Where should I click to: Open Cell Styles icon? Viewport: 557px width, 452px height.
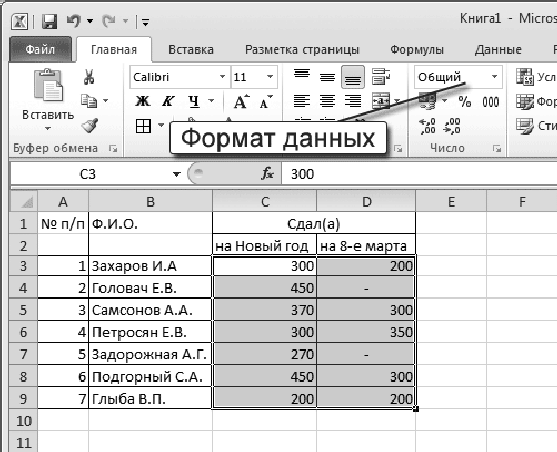click(x=524, y=126)
